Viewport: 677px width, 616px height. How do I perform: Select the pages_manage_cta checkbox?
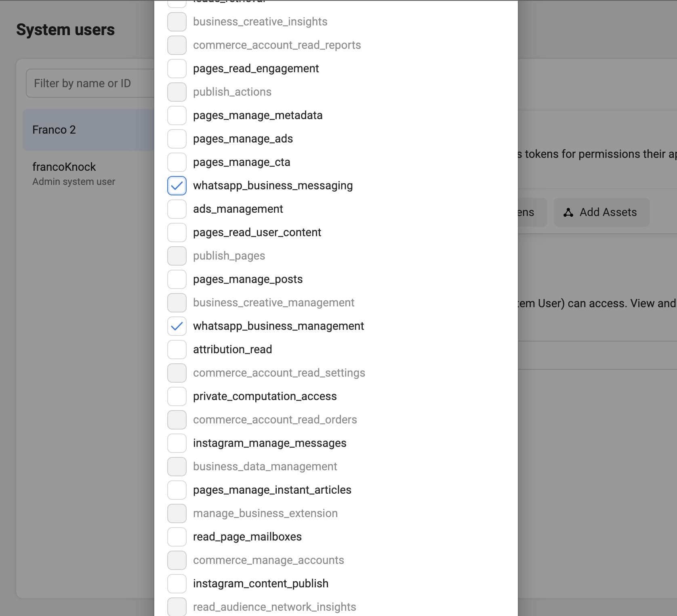(x=177, y=162)
